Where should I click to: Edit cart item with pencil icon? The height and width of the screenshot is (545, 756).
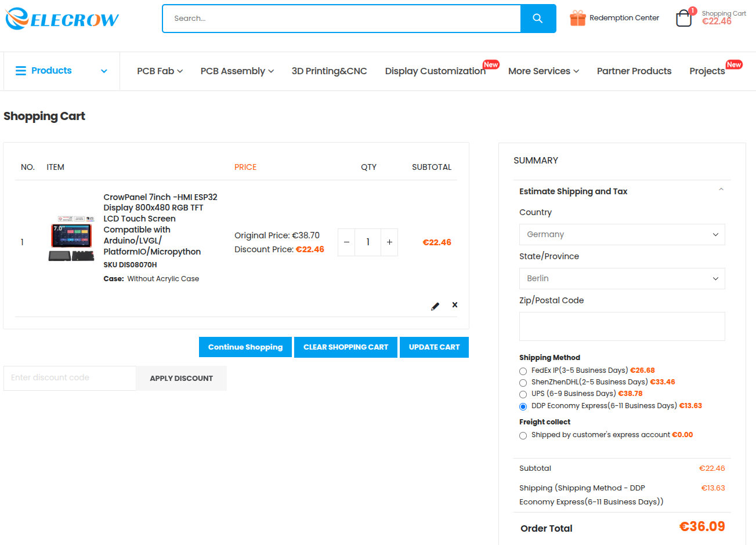point(435,306)
